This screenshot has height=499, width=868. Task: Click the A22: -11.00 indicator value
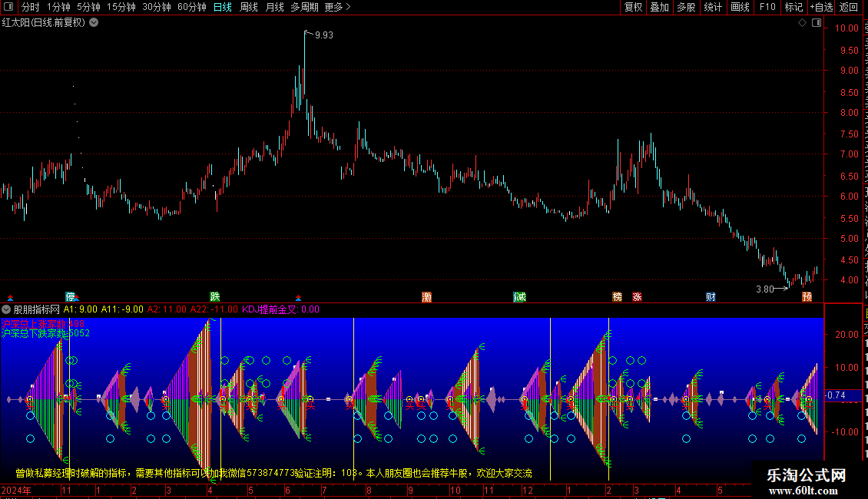point(214,309)
